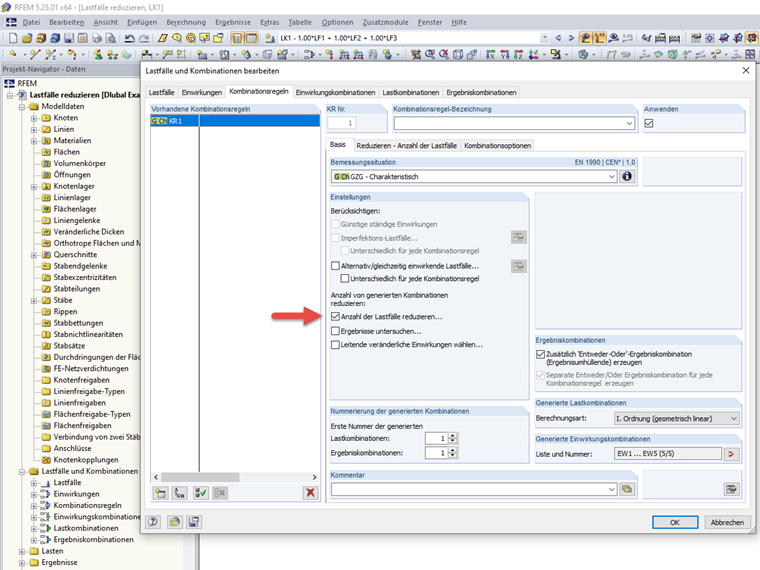The image size is (760, 570).
Task: Increase the Lastkombinationen starting number spinner
Action: 453,436
